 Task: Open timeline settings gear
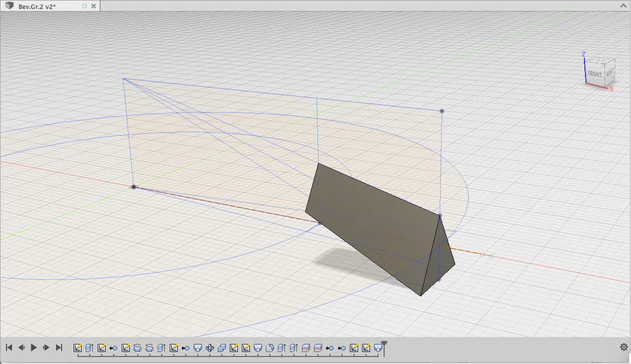[624, 347]
